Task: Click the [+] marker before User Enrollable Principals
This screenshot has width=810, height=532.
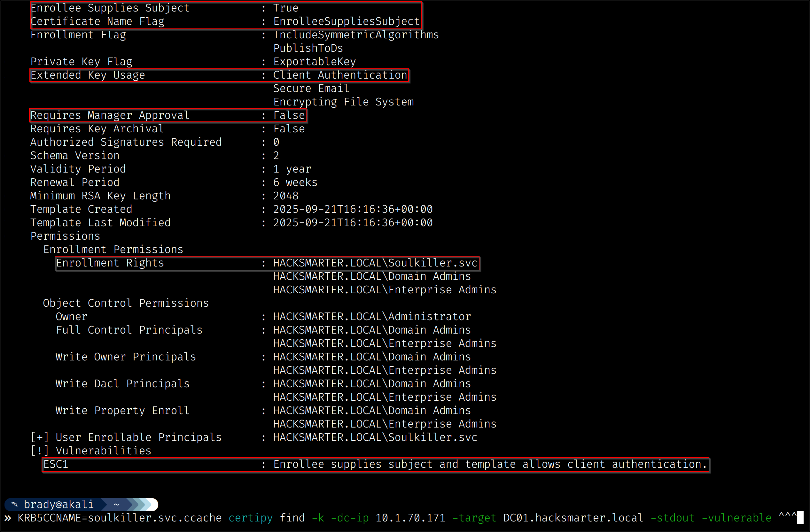Action: pyautogui.click(x=40, y=437)
